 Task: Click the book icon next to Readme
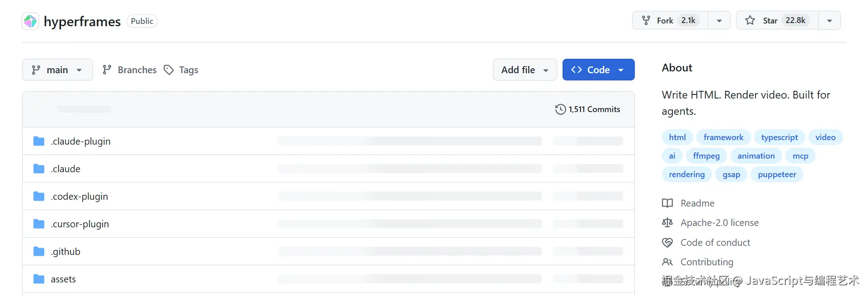[667, 203]
